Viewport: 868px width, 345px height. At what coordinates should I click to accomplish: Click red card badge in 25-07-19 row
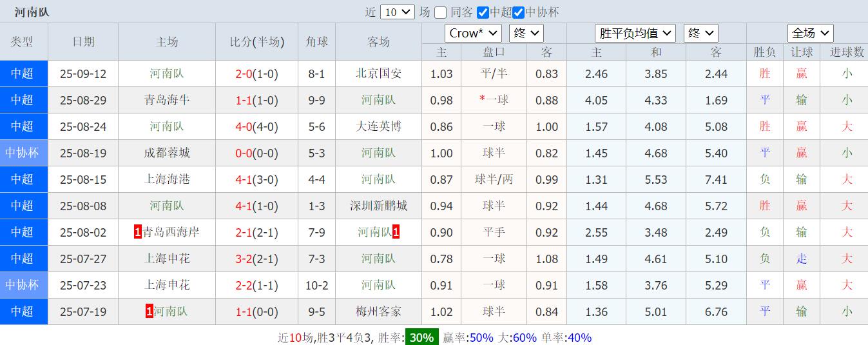coord(149,311)
